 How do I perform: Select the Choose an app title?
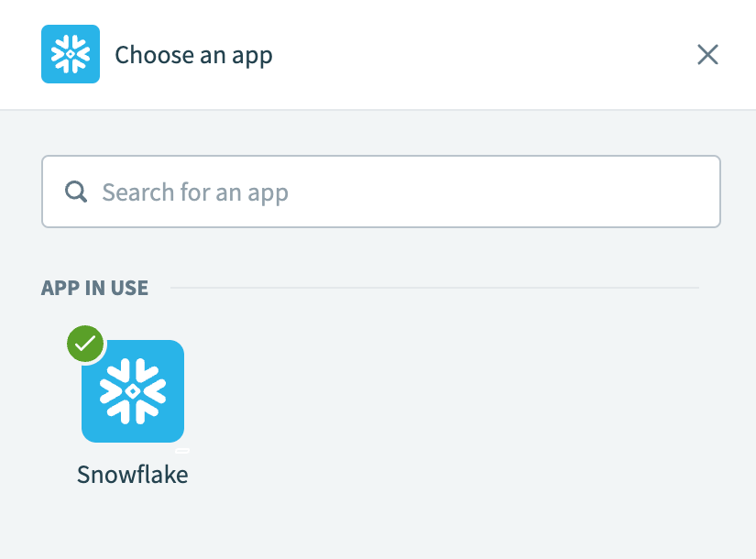point(193,54)
